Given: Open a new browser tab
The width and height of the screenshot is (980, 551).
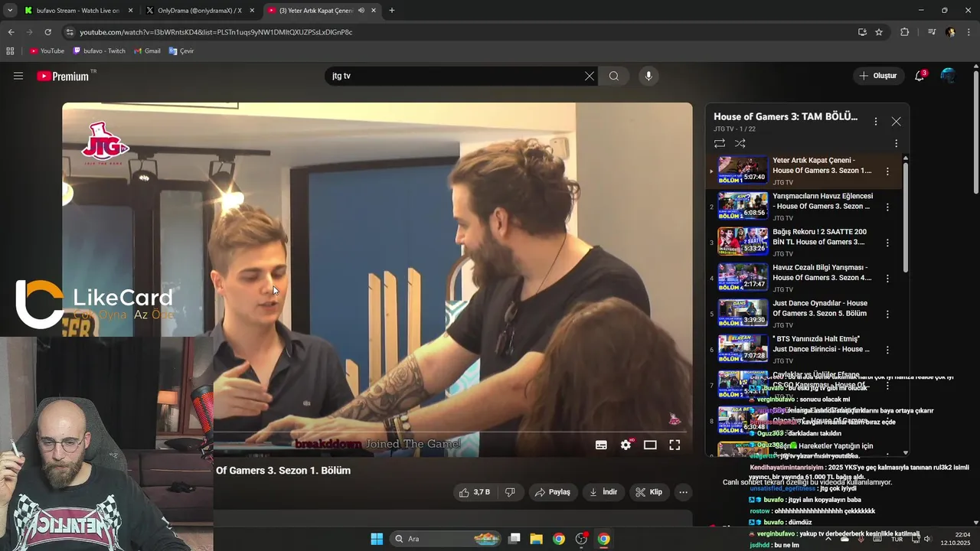Looking at the screenshot, I should click(x=392, y=11).
